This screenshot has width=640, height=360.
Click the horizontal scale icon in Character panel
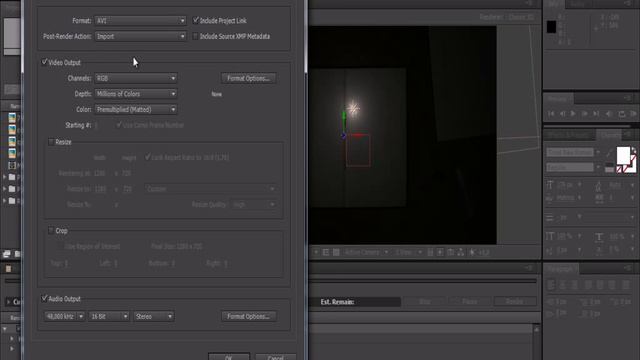[599, 236]
